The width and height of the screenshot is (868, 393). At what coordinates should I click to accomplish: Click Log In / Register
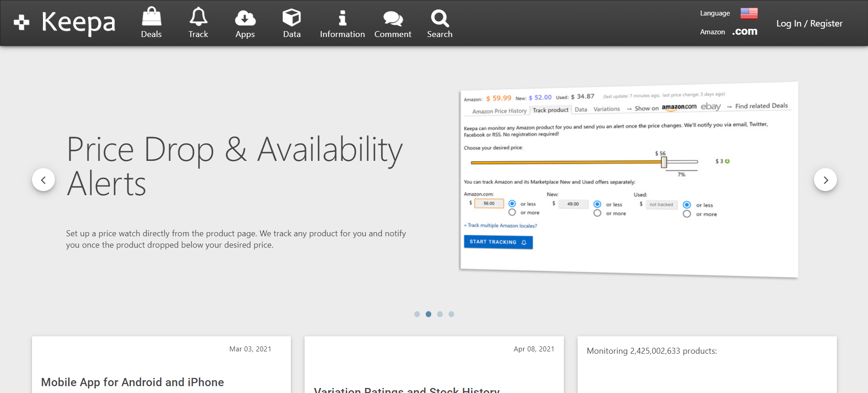click(809, 23)
